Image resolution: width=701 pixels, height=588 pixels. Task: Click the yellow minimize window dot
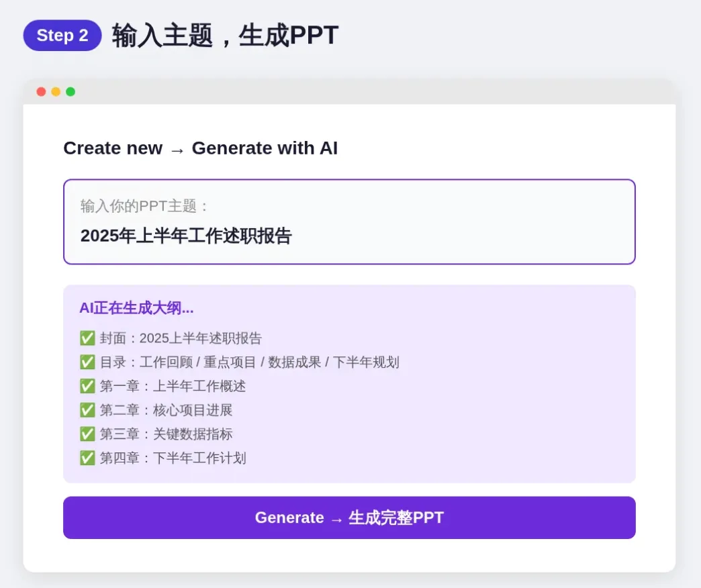(56, 91)
